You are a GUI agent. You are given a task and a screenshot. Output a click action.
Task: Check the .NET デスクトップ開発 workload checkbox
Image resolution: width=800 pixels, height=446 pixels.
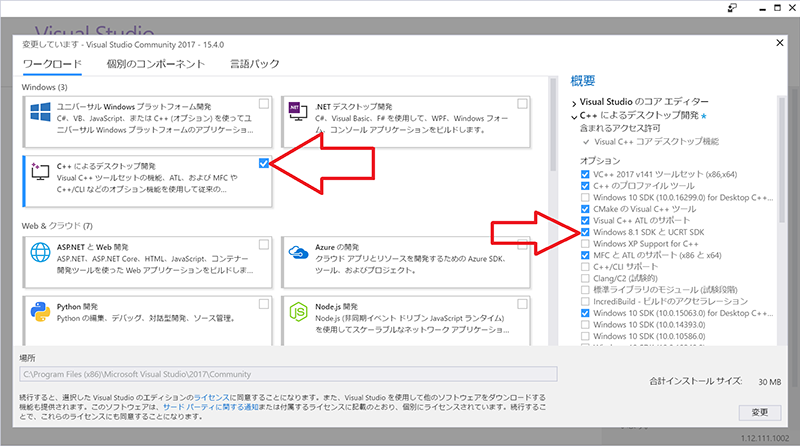pyautogui.click(x=522, y=104)
